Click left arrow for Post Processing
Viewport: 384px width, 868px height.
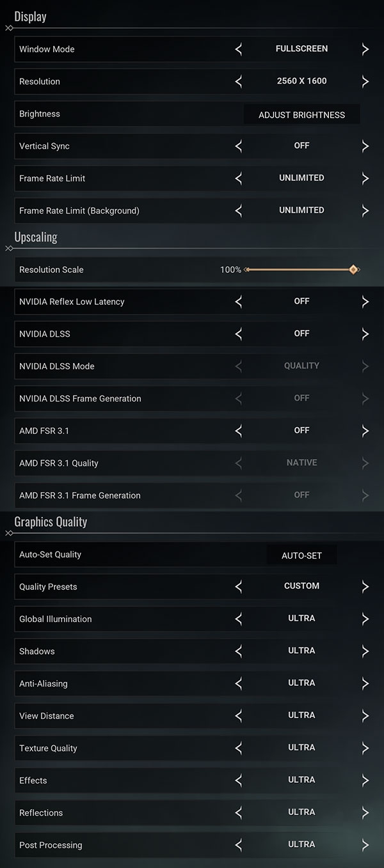239,845
